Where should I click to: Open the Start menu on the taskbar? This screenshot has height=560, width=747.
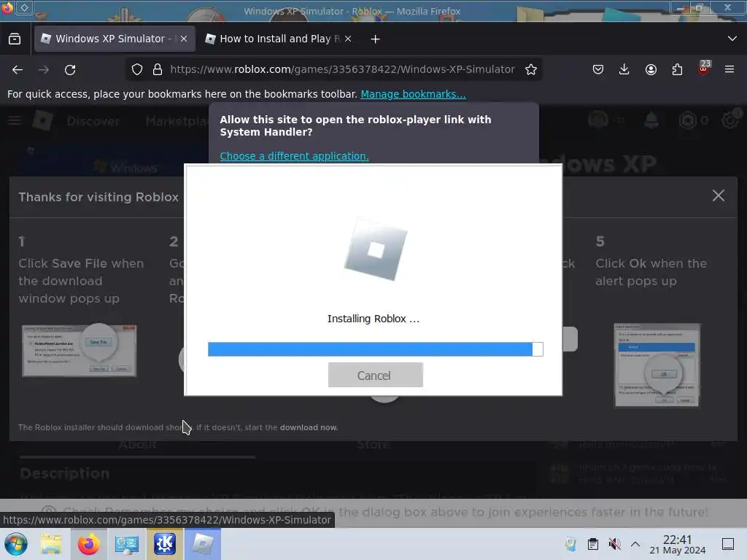click(16, 544)
